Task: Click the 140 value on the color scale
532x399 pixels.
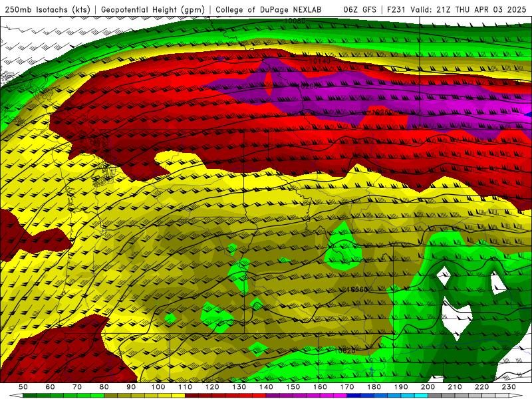Action: coord(266,387)
